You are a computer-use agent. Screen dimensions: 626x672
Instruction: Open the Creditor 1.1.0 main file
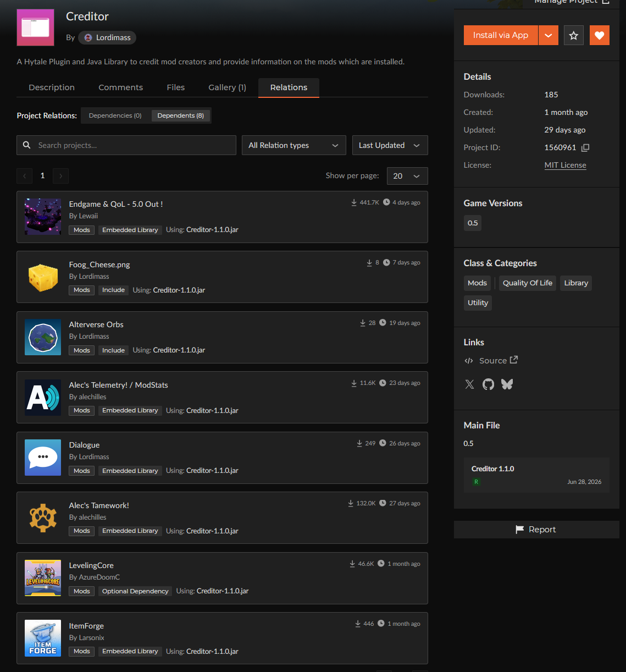[536, 475]
